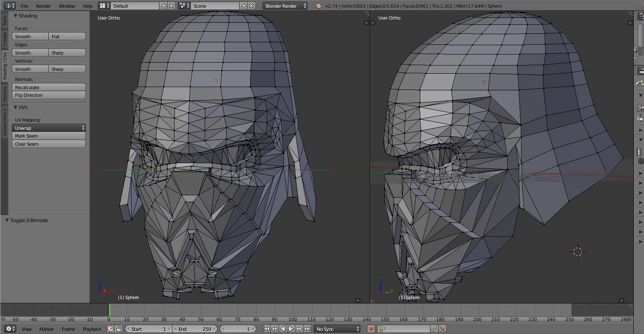Image resolution: width=644 pixels, height=334 pixels.
Task: Collapse the Toggle Editmode operator panel
Action: pyautogui.click(x=7, y=220)
